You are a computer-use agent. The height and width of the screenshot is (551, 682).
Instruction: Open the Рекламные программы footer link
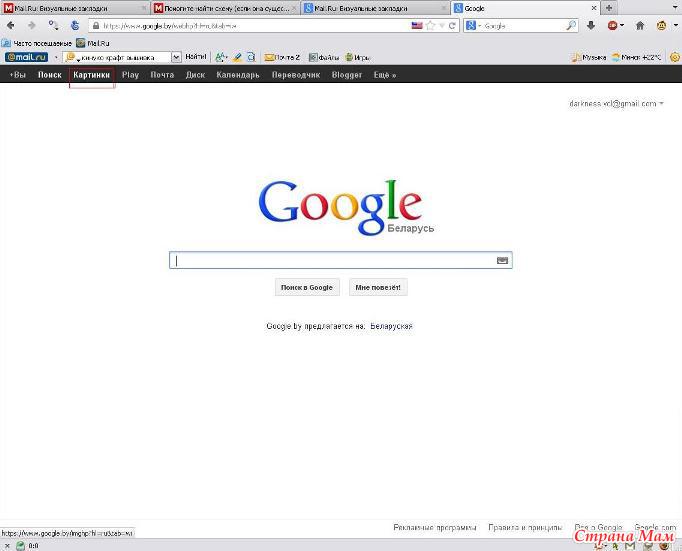[x=435, y=528]
